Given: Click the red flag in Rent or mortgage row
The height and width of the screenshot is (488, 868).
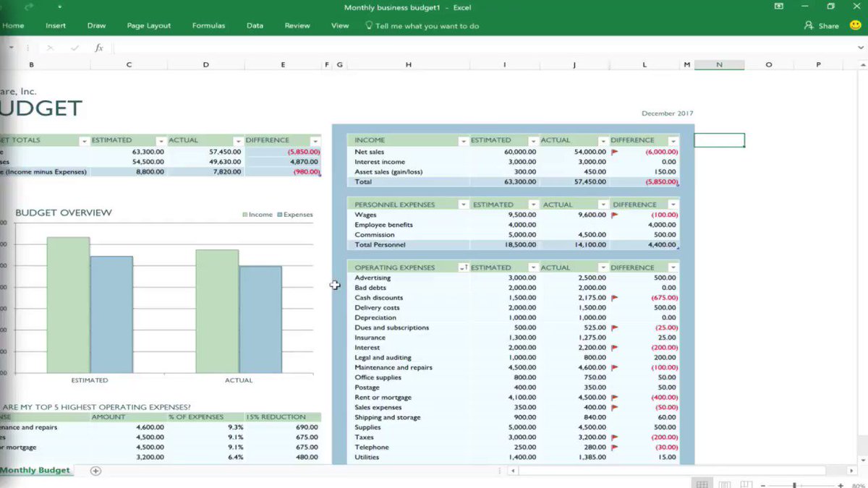Looking at the screenshot, I should 615,398.
